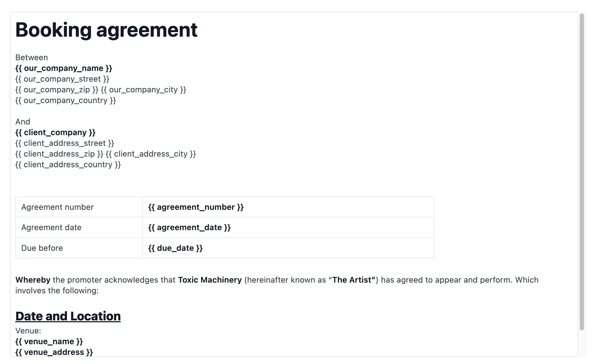595x364 pixels.
Task: Click the our_company_street placeholder line
Action: (x=62, y=79)
